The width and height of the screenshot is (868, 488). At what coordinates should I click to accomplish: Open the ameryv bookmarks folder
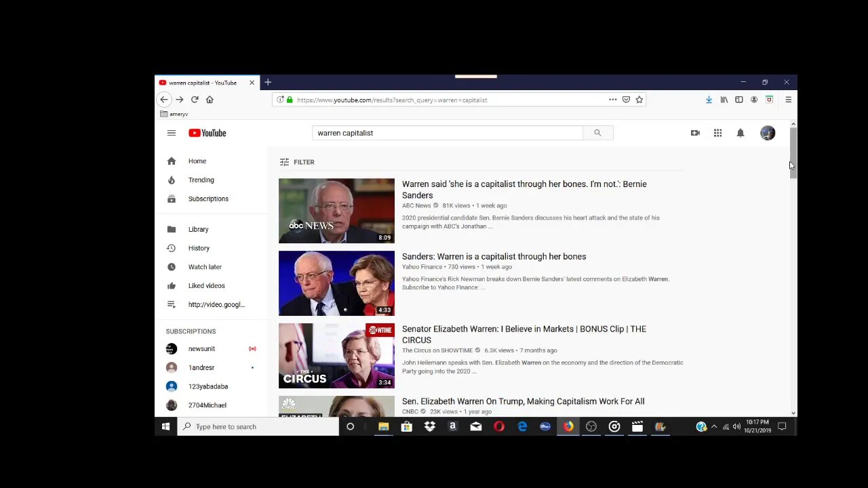174,115
